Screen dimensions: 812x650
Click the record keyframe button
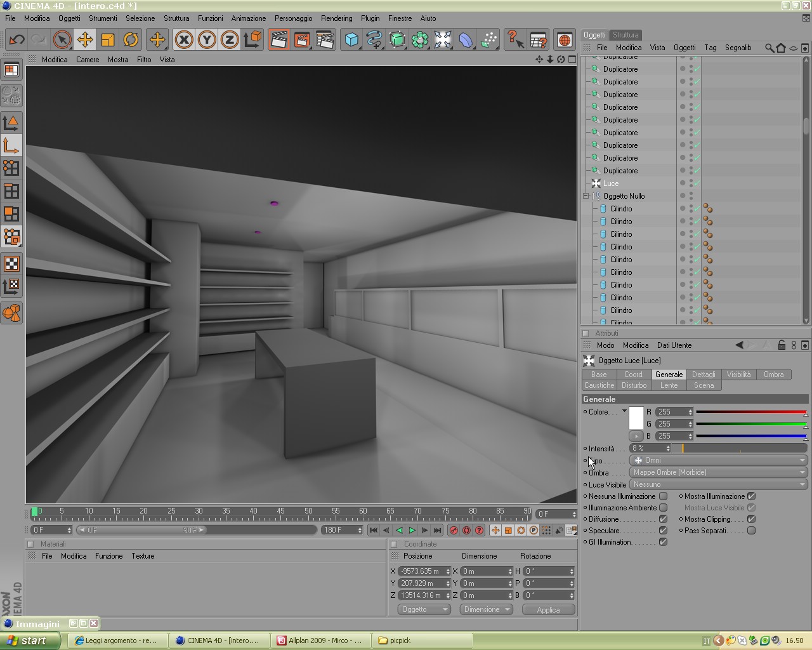(454, 530)
